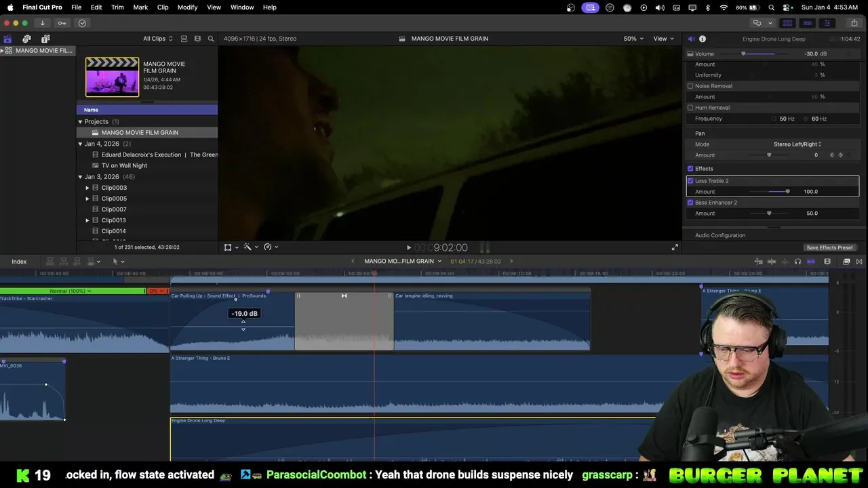Switch to the Info inspector tab

click(703, 39)
